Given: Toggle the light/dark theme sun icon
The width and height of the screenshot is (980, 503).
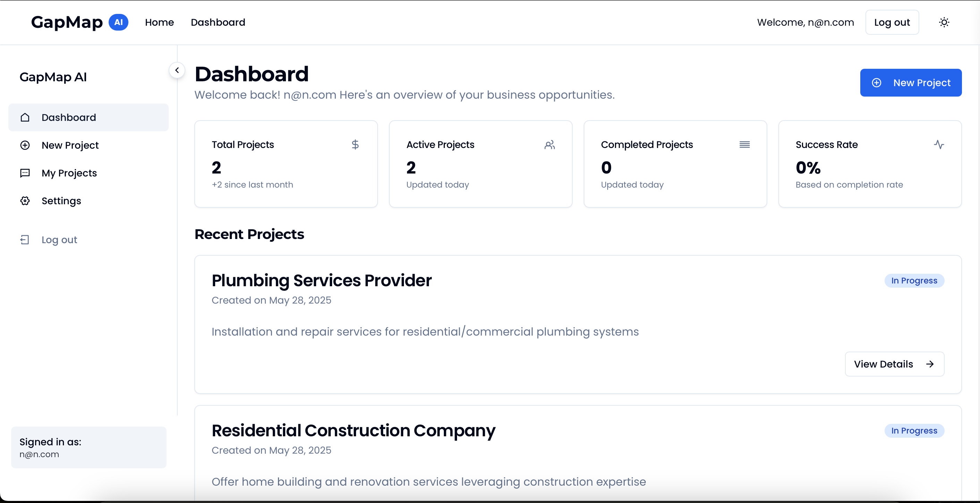Looking at the screenshot, I should coord(944,23).
